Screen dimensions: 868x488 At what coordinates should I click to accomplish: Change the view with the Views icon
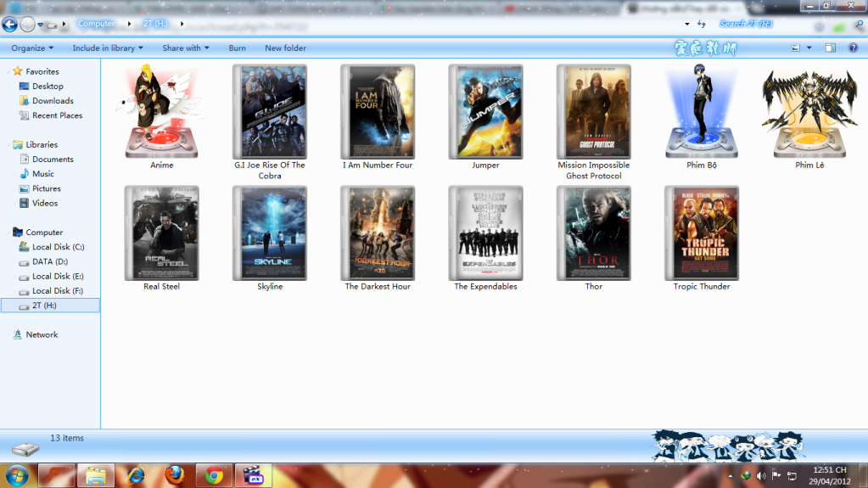796,48
